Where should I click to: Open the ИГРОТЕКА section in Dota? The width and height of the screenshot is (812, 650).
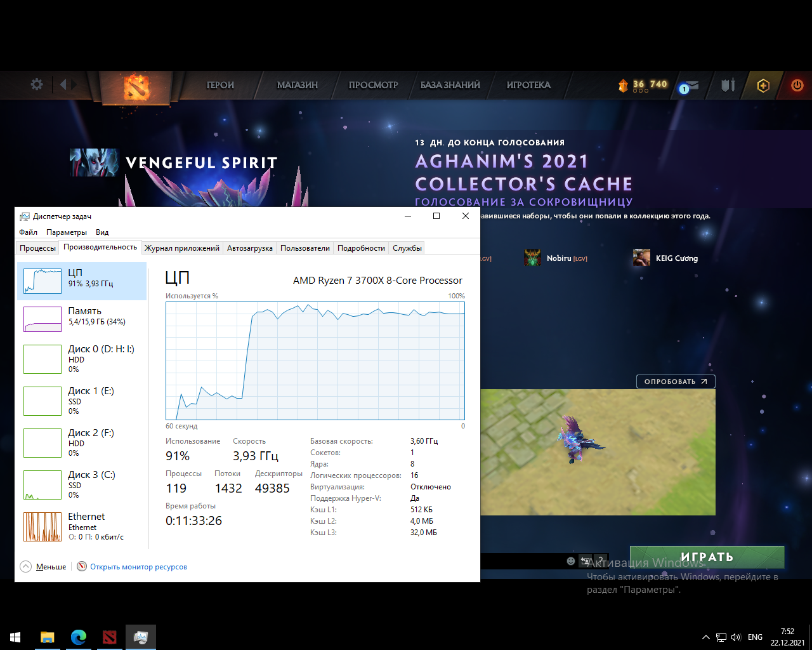click(528, 85)
